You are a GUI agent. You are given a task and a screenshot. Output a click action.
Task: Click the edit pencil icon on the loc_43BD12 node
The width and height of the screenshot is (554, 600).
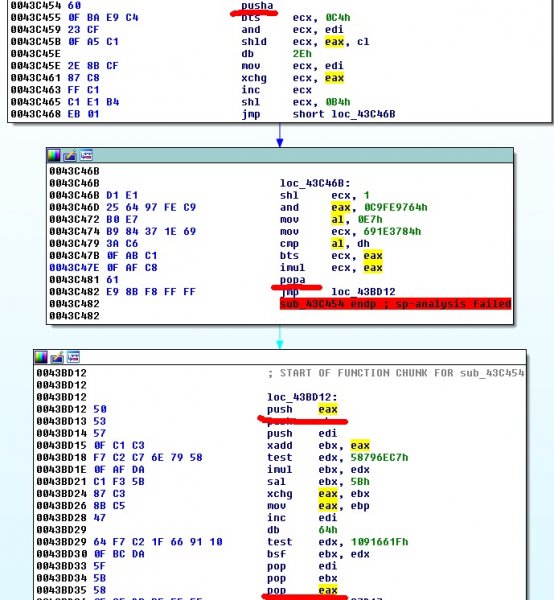pyautogui.click(x=57, y=357)
